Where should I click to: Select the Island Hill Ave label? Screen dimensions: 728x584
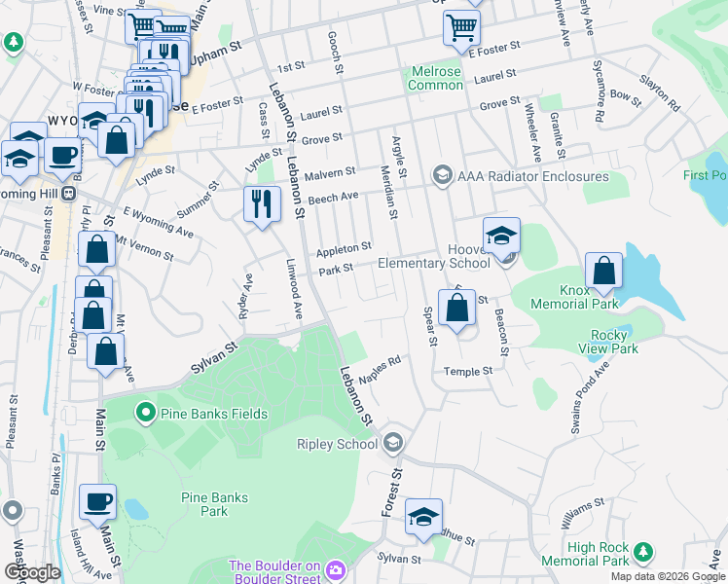pos(91,555)
